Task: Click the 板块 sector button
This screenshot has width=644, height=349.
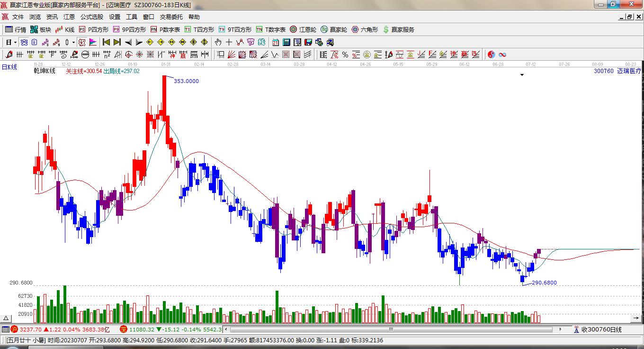Action: 41,29
